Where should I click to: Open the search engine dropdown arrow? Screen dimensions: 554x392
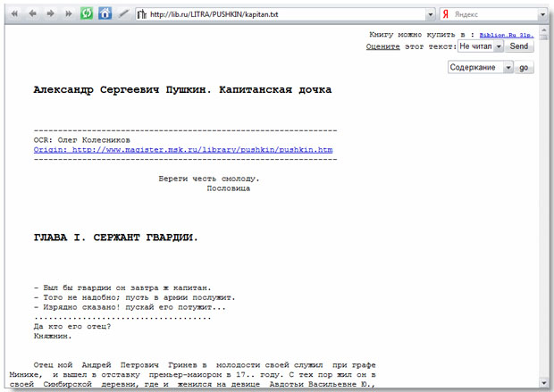(x=542, y=14)
